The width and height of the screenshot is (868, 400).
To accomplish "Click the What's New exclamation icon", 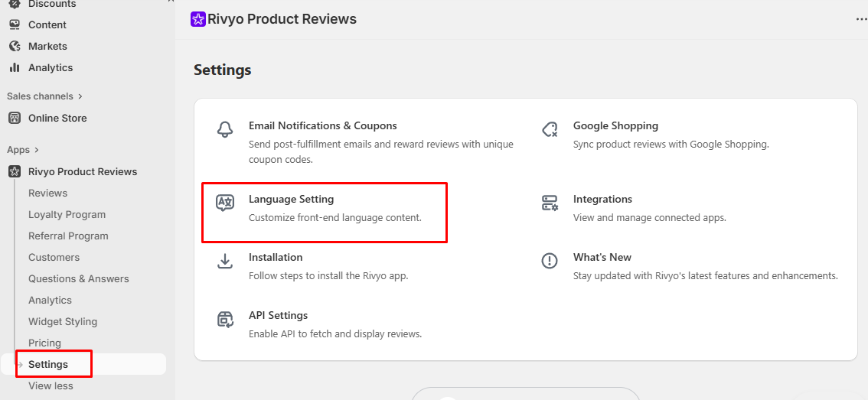I will point(549,261).
